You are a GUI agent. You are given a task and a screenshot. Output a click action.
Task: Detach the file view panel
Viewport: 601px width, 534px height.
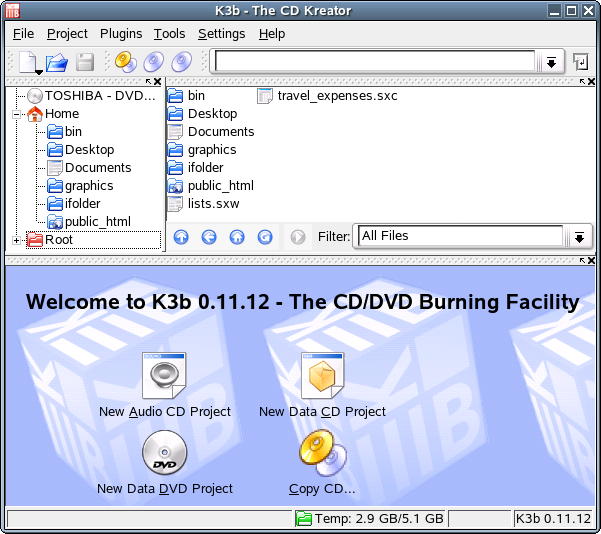coord(582,81)
